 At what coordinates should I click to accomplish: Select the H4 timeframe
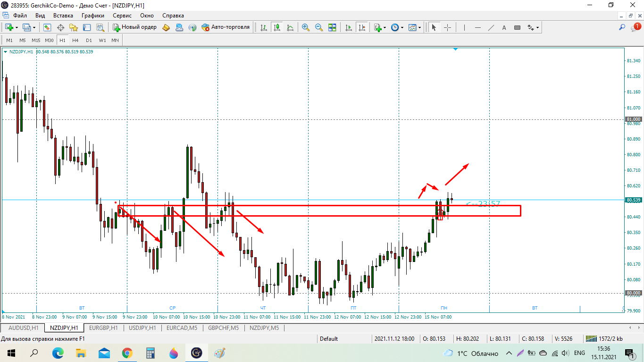[75, 40]
